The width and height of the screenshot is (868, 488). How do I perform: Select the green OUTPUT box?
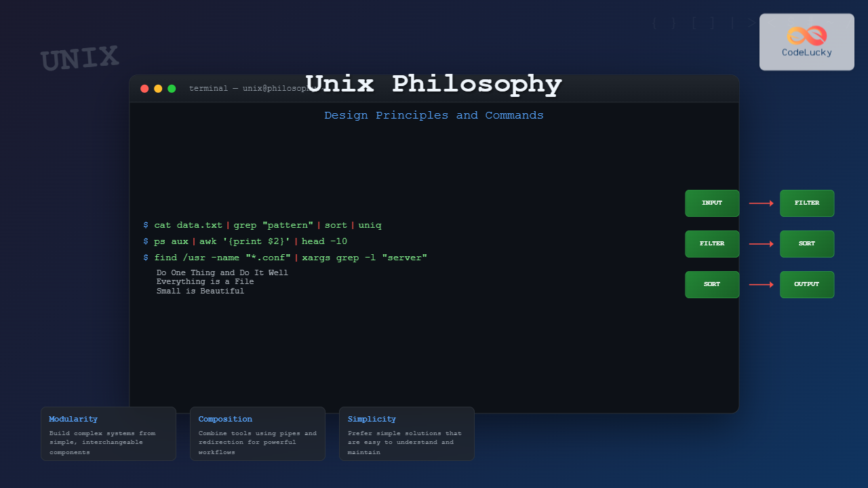(807, 285)
